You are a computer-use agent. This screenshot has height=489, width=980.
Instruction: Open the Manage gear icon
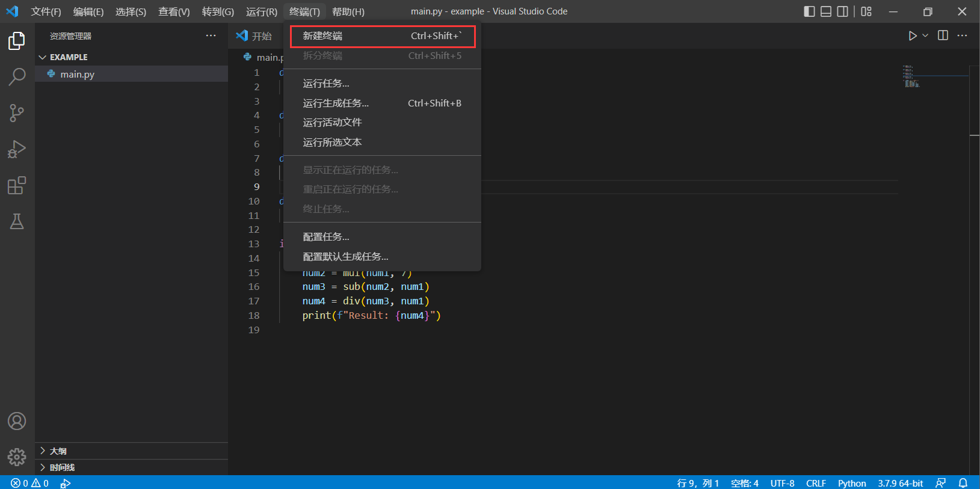pos(17,457)
